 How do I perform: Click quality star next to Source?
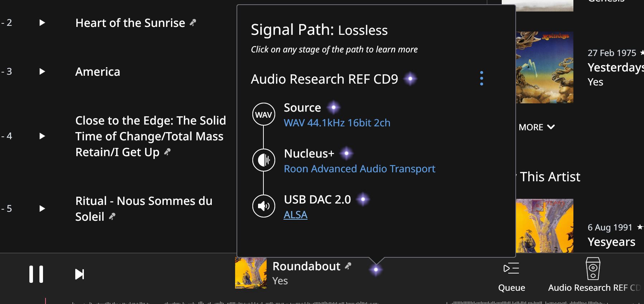(334, 107)
